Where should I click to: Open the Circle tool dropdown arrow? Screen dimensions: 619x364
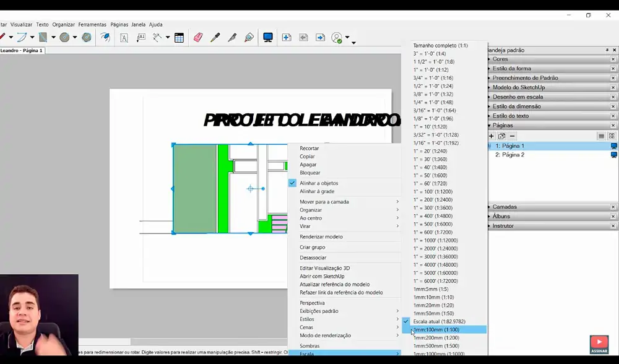75,38
